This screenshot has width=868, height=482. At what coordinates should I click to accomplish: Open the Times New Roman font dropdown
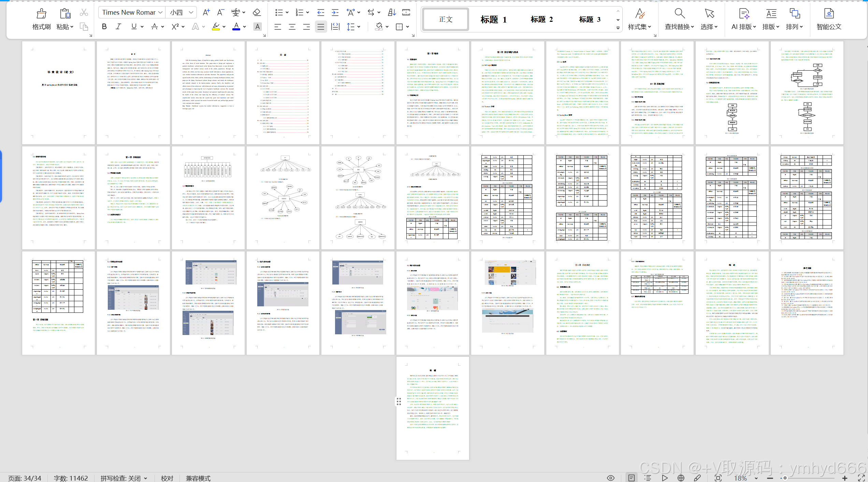160,13
